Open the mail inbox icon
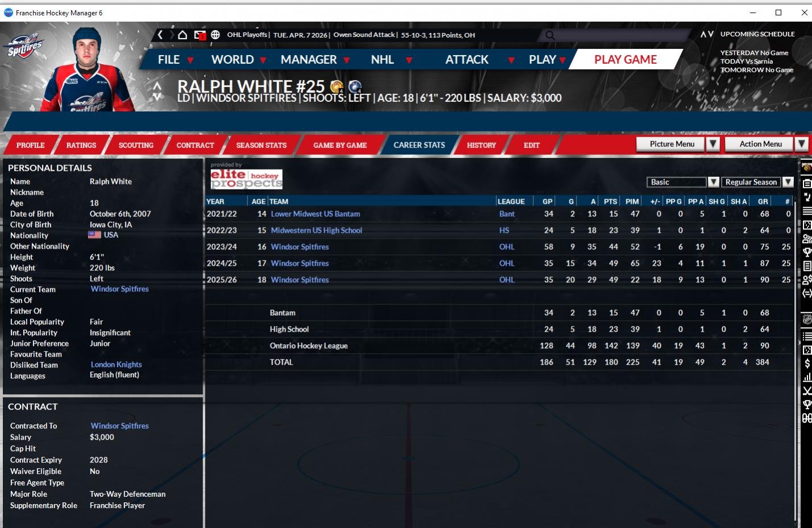812x528 pixels. click(200, 35)
